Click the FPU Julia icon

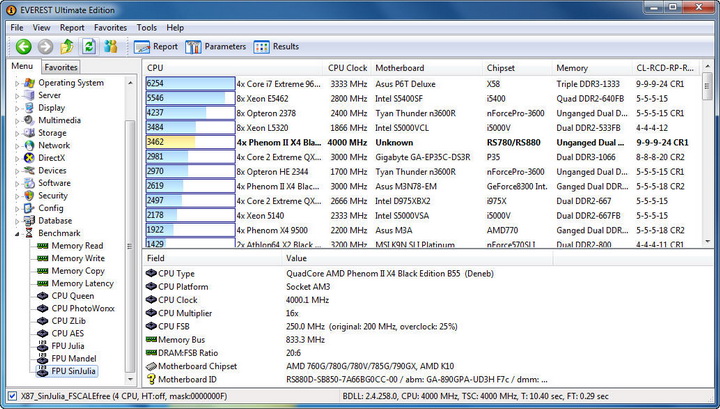coord(43,345)
